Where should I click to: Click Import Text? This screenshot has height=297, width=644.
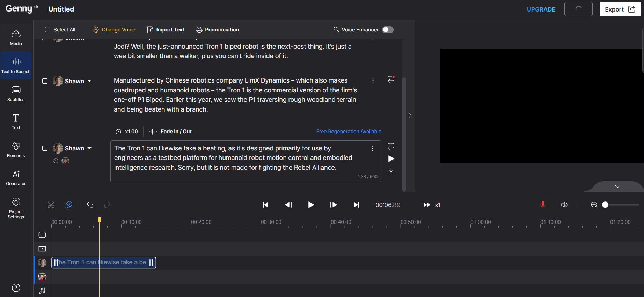pos(166,30)
